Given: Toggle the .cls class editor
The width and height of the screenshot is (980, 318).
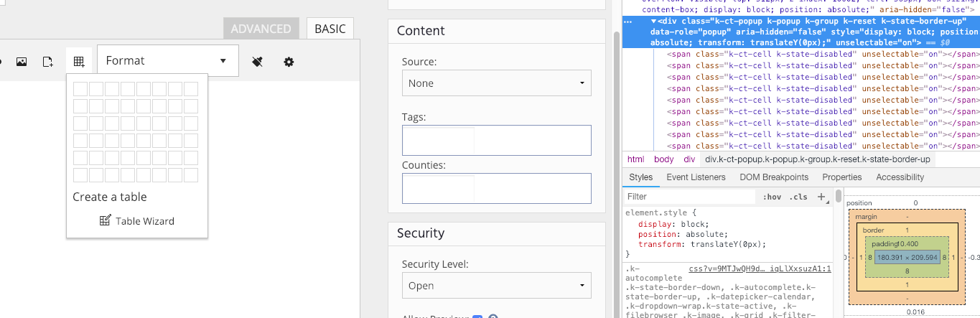Looking at the screenshot, I should pyautogui.click(x=798, y=197).
